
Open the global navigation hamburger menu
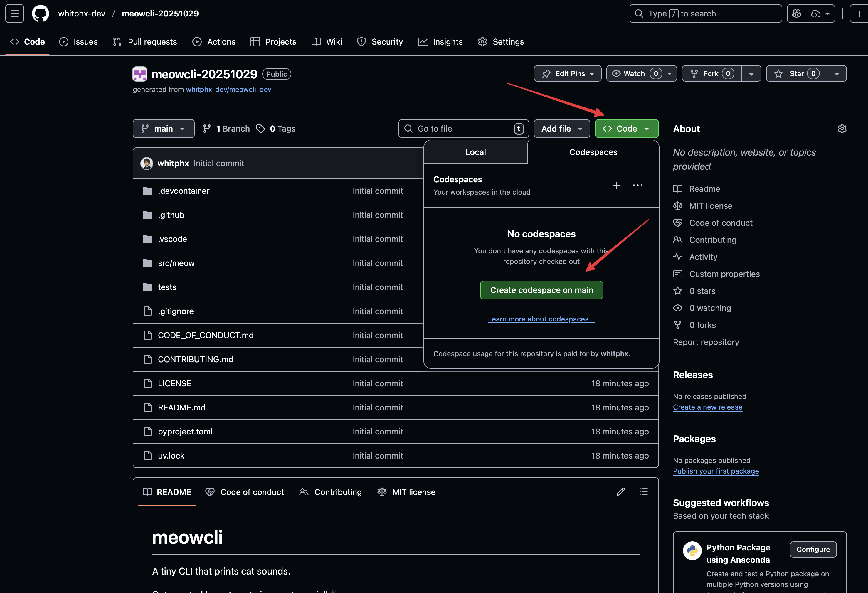[x=15, y=14]
